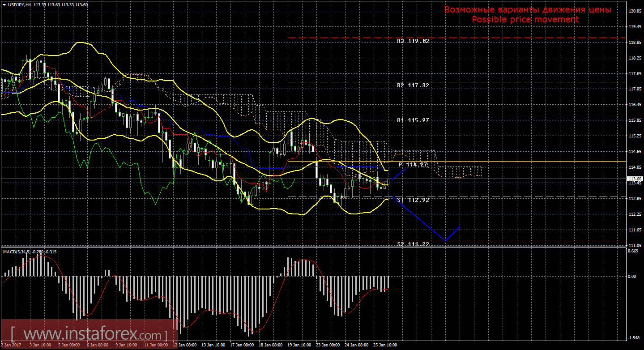Click the 17 Jan 00:00 time axis label
Viewport: 644px width, 350px height.
coord(242,346)
